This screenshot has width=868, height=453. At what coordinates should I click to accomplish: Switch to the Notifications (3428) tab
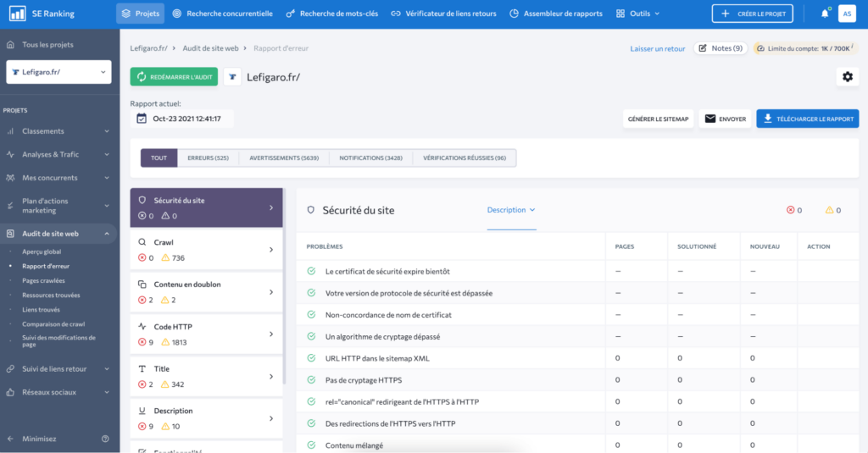[x=371, y=157]
